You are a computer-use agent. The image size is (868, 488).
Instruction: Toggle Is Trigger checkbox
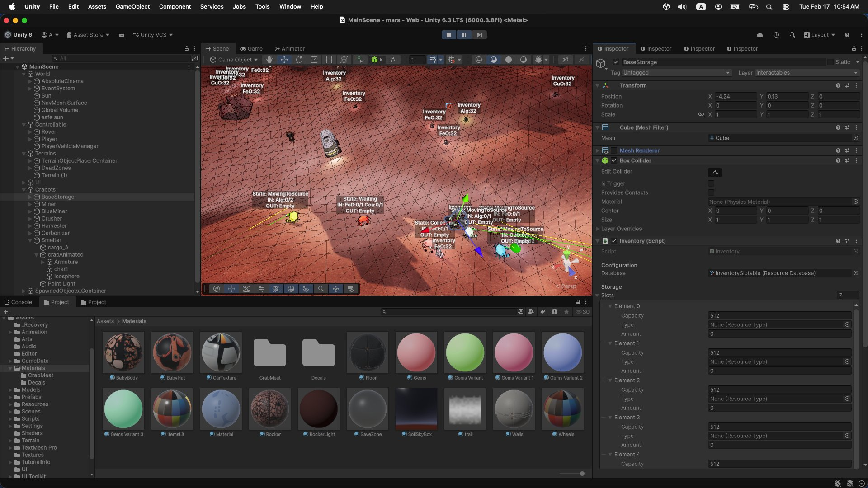point(711,183)
